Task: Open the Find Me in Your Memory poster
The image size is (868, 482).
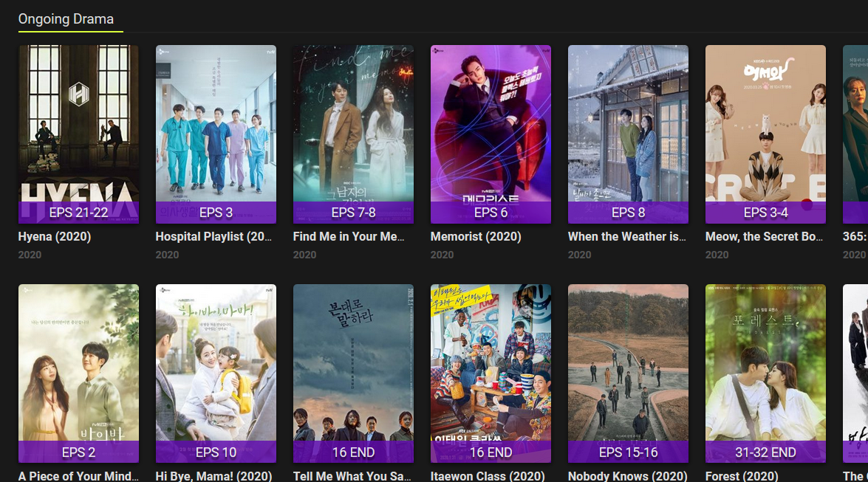Action: [353, 134]
